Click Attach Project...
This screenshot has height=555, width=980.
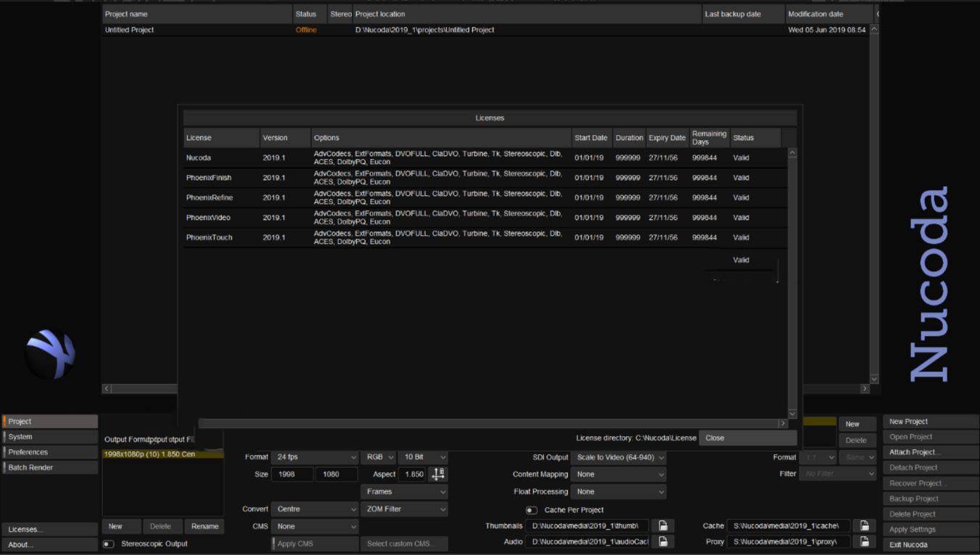[931, 452]
